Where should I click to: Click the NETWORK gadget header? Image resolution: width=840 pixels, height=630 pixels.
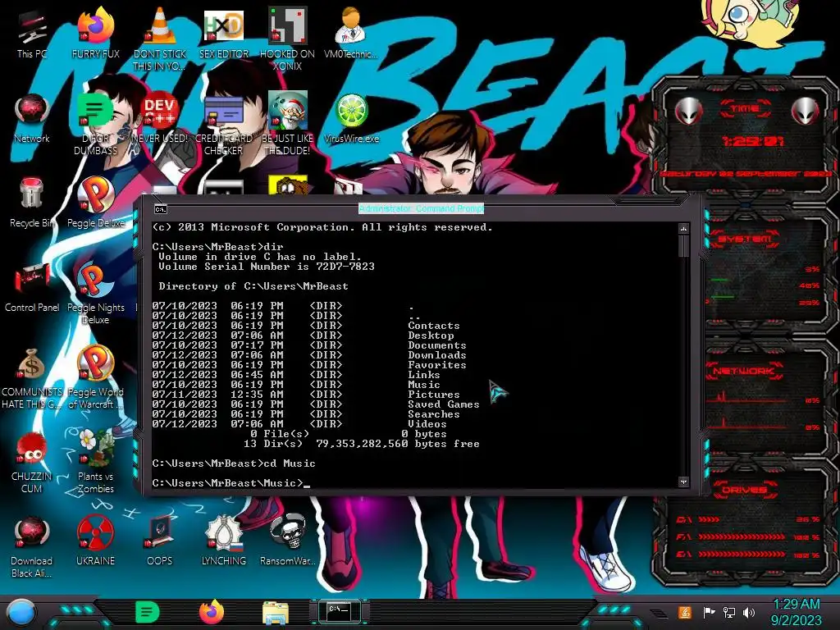point(743,371)
